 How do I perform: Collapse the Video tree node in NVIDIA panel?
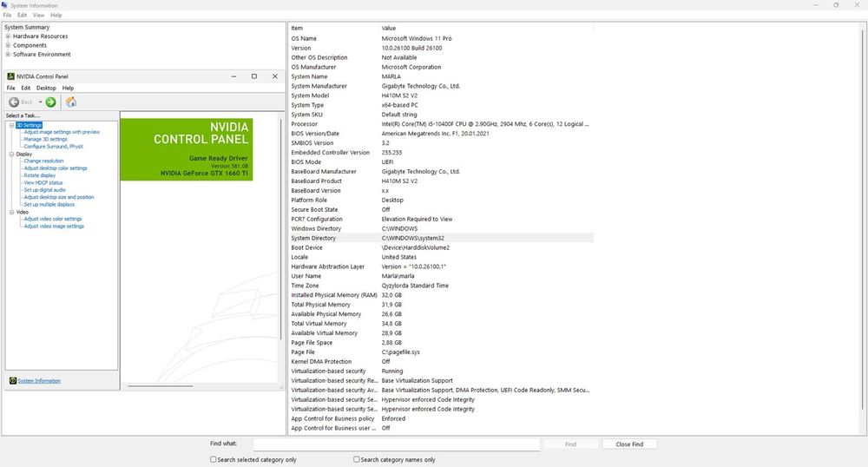(x=11, y=212)
